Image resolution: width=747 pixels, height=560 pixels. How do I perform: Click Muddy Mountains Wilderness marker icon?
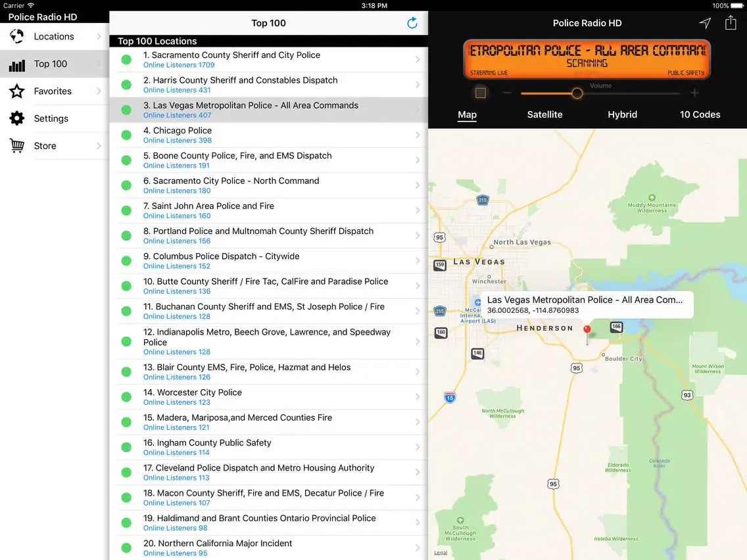click(652, 198)
